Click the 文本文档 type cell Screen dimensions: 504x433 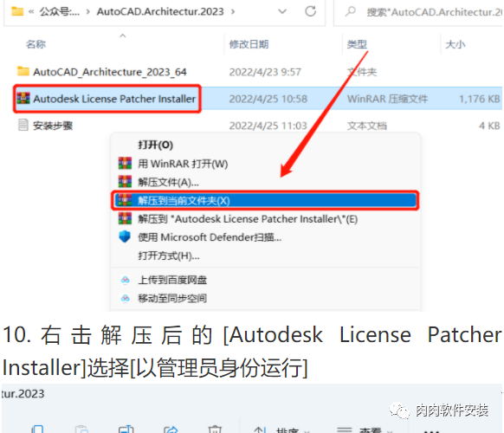pos(367,126)
